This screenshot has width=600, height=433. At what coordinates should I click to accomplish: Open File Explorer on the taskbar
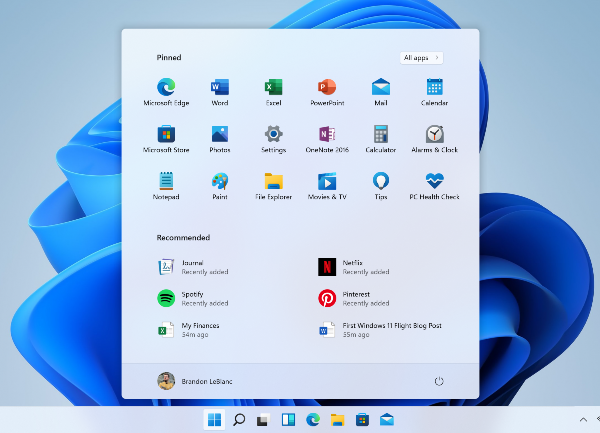click(x=338, y=420)
